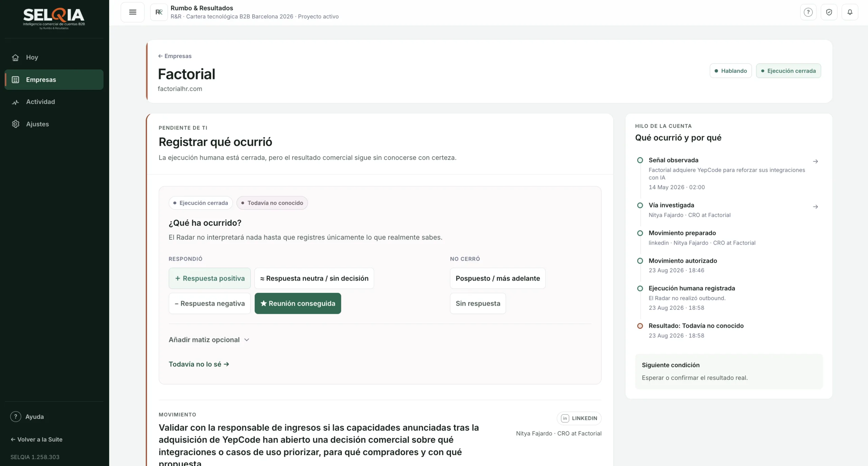Click the SELQIA logo
This screenshot has height=466, width=868.
pyautogui.click(x=54, y=19)
